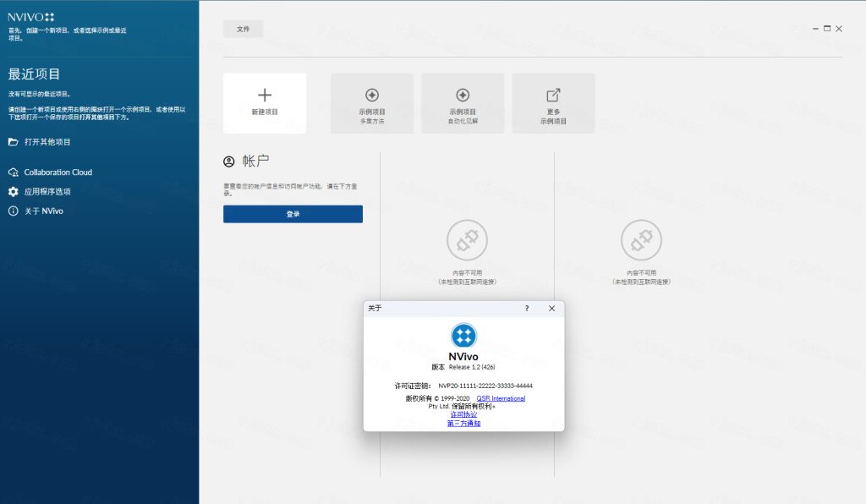The height and width of the screenshot is (504, 866).
Task: Close the 关于 dialog
Action: pyautogui.click(x=551, y=309)
